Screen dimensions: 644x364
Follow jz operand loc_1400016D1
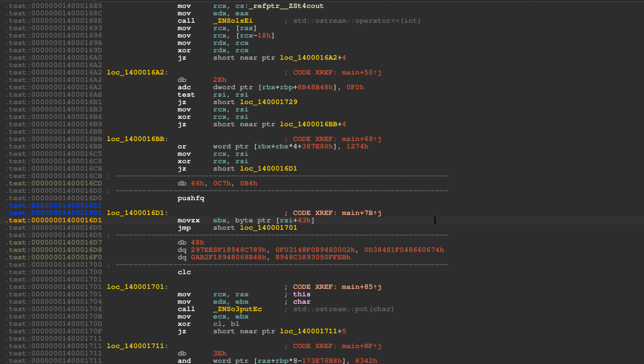tap(269, 169)
